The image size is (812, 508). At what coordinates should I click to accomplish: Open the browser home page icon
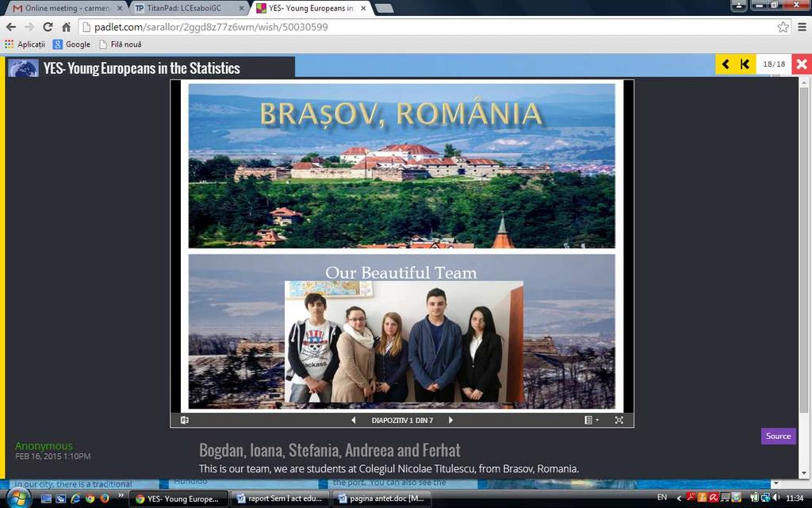(66, 27)
